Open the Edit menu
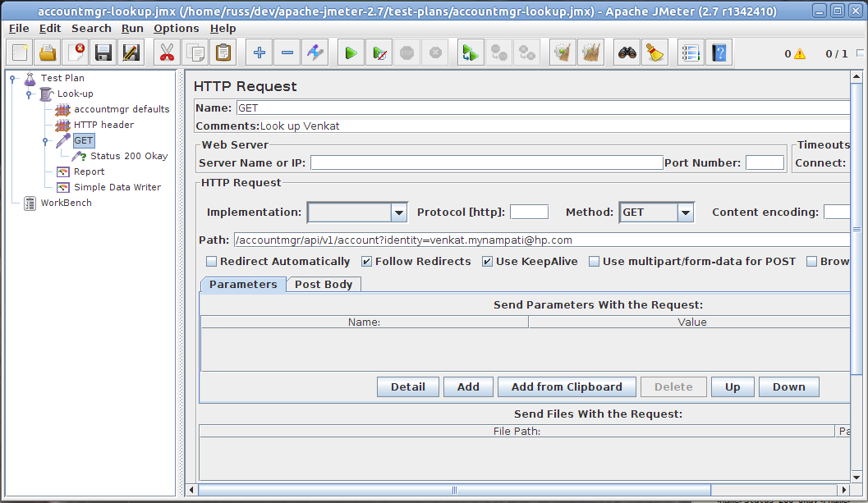This screenshot has width=868, height=503. point(50,28)
